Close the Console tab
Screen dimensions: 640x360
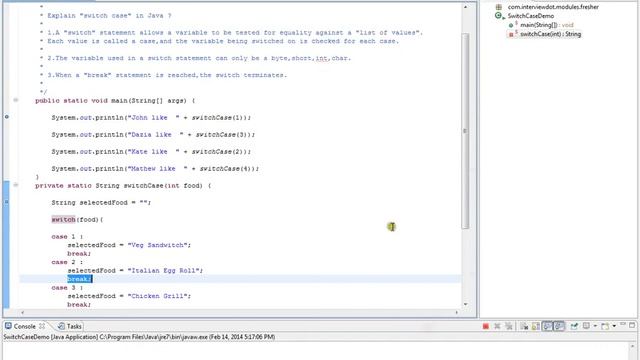[42, 326]
